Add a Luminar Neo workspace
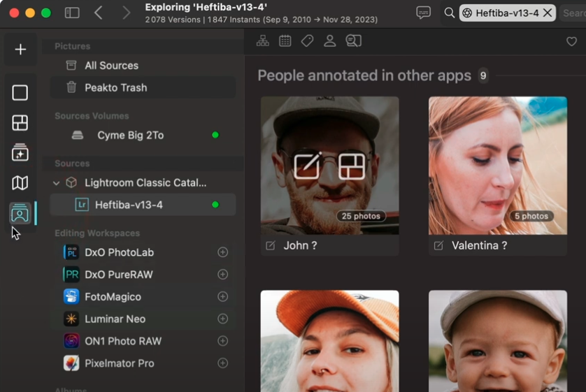The image size is (586, 392). 223,319
